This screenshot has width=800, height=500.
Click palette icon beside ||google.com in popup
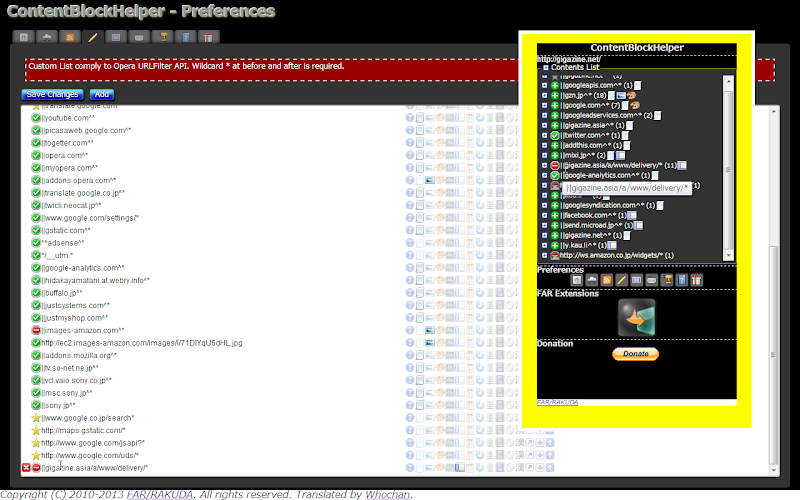click(635, 106)
